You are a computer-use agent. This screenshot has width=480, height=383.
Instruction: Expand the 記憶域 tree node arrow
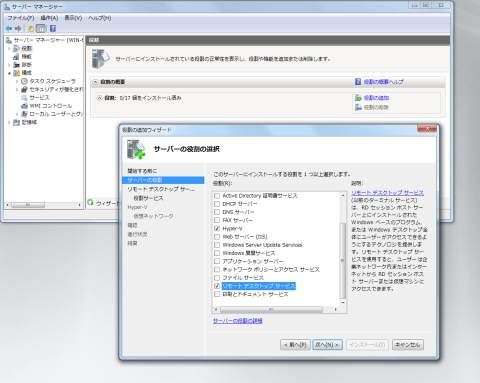pyautogui.click(x=9, y=122)
